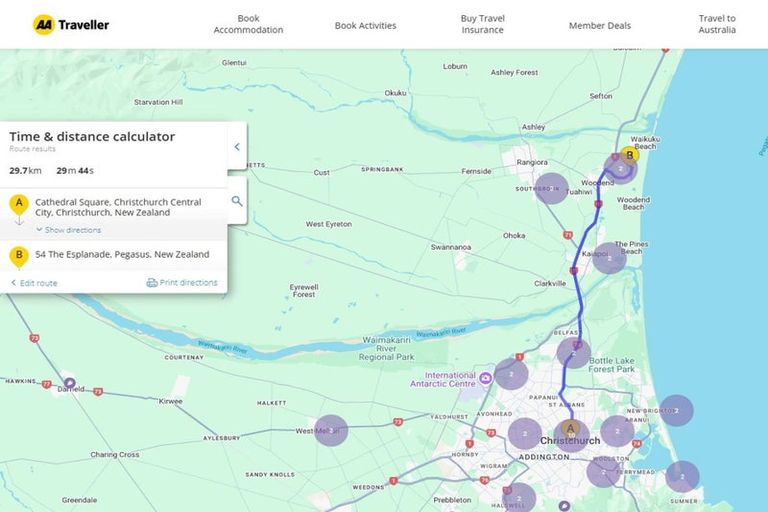Select the purple cluster marker near Rangiora Southbrook
Image resolution: width=768 pixels, height=512 pixels.
click(x=551, y=188)
